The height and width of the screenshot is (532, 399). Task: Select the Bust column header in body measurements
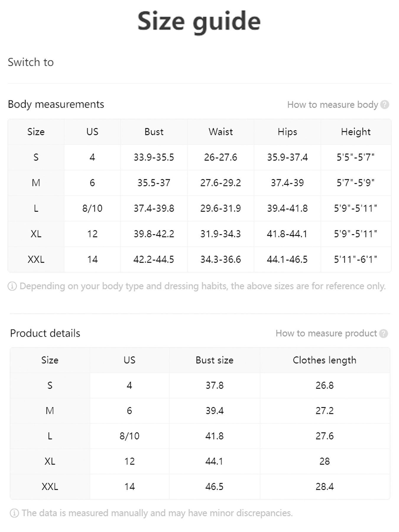(154, 132)
